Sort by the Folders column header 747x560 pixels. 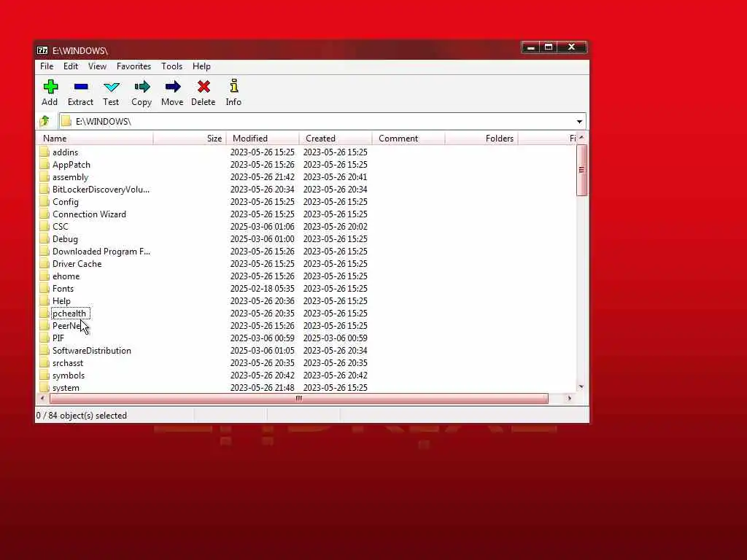pos(481,138)
